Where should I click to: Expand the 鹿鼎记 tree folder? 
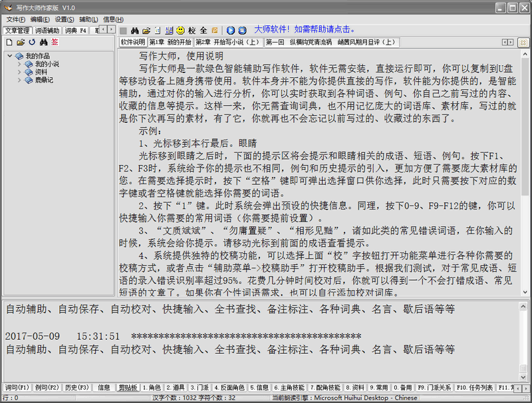click(19, 80)
